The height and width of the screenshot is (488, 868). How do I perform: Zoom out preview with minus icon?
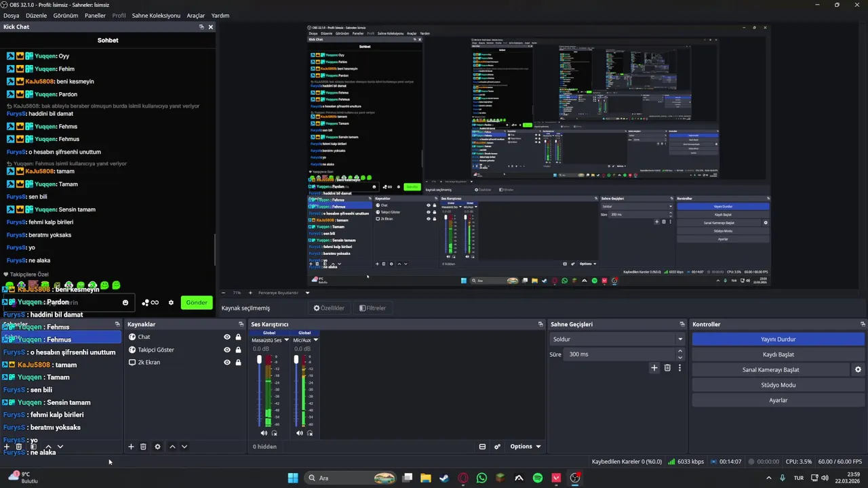tap(224, 293)
